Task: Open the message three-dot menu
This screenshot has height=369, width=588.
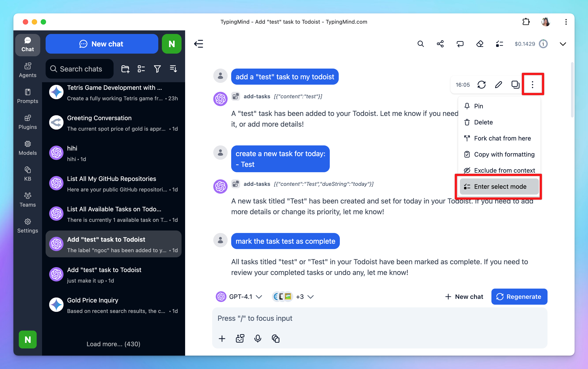Action: (x=533, y=85)
